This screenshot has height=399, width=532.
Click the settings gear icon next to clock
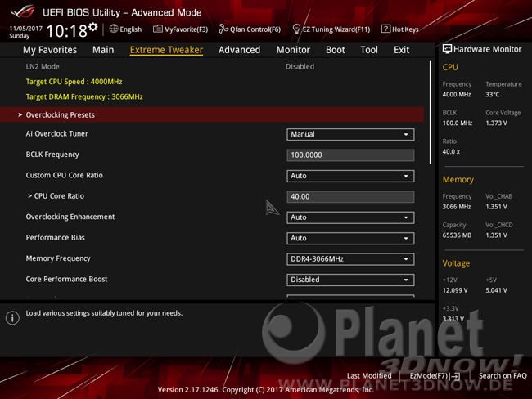coord(93,27)
